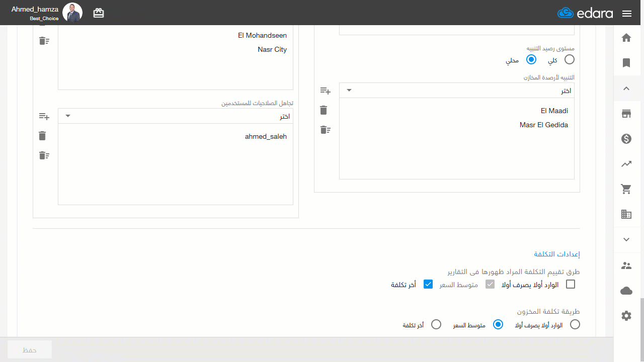Open the shopping cart sidebar icon
This screenshot has width=644, height=362.
click(626, 189)
